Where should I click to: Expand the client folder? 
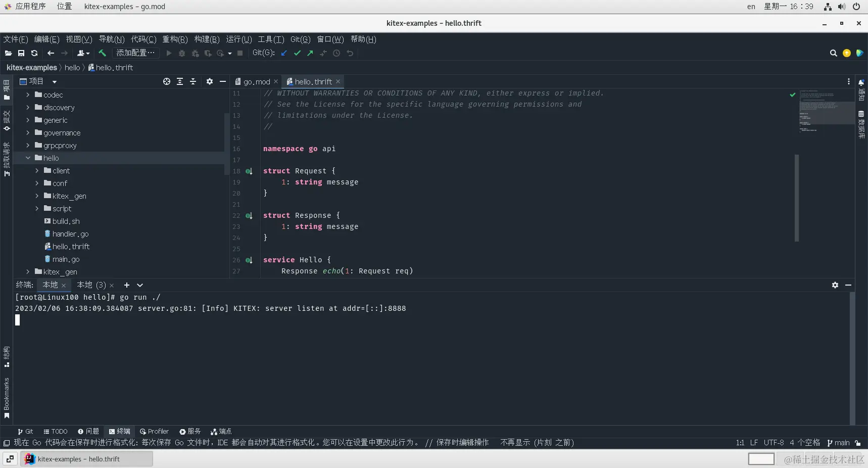pos(37,171)
